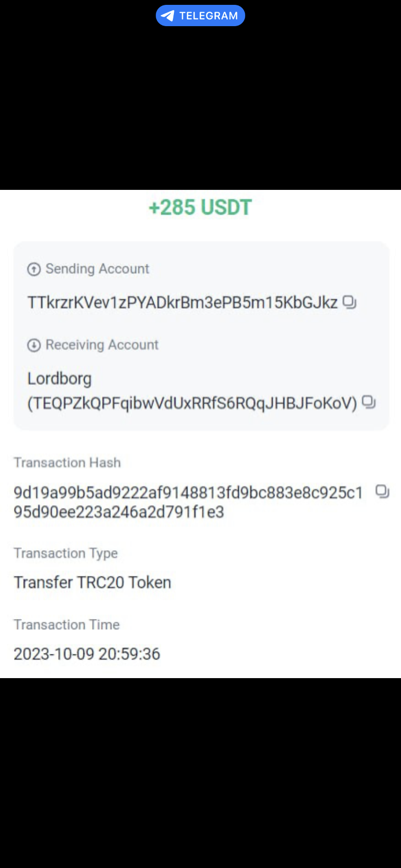Copy the transaction hash
The image size is (401, 868).
382,492
